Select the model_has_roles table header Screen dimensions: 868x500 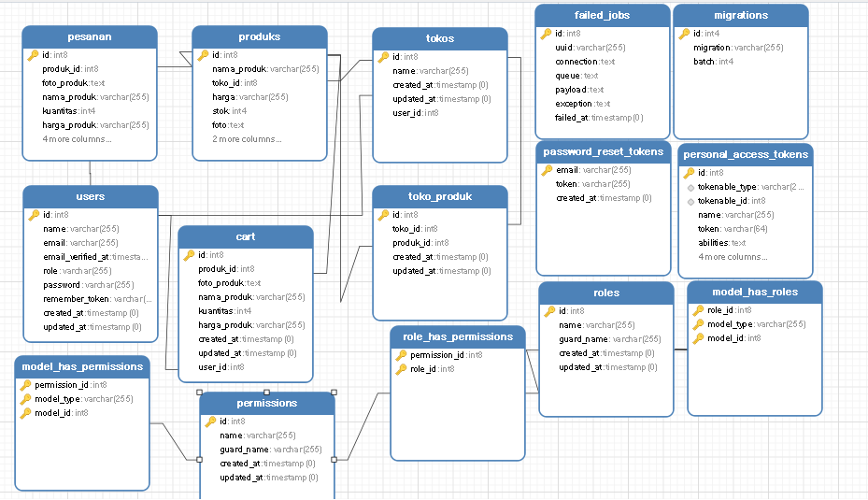[755, 293]
